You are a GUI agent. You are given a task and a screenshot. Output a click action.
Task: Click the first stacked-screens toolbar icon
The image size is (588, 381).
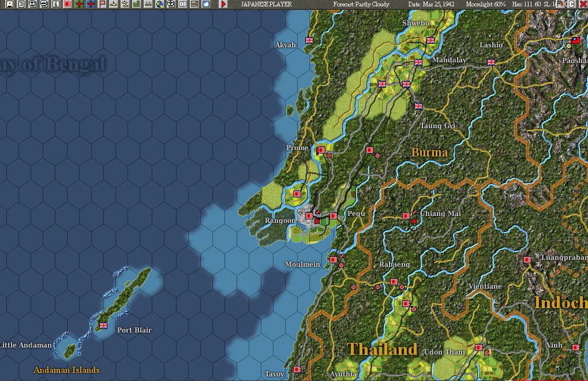click(x=33, y=4)
